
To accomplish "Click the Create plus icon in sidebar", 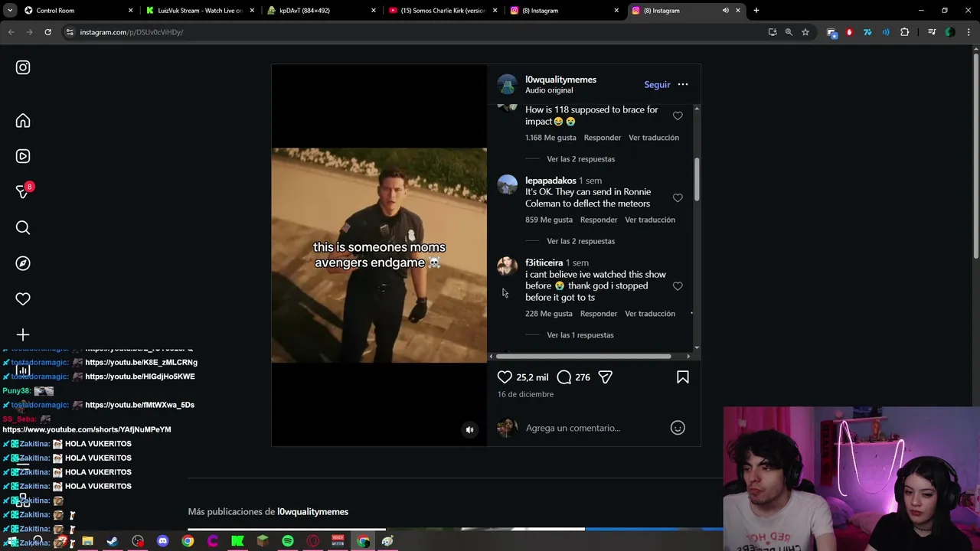I will tap(23, 334).
